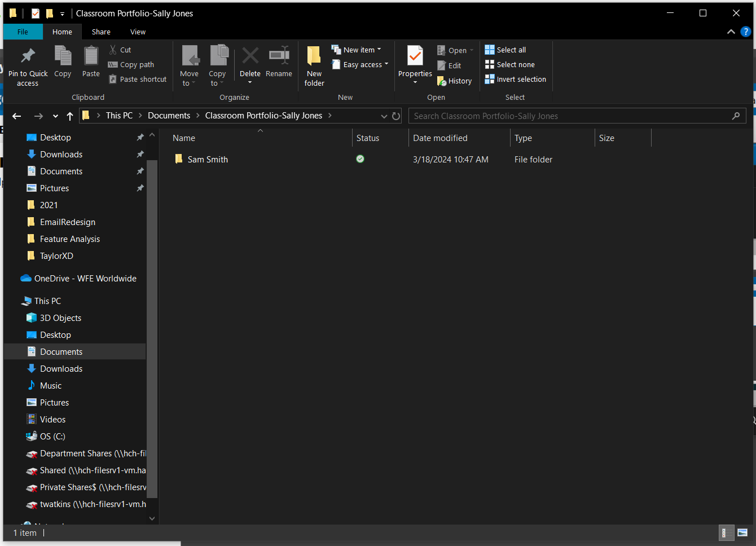The image size is (756, 546).
Task: Go forward with the right arrow
Action: [x=38, y=116]
